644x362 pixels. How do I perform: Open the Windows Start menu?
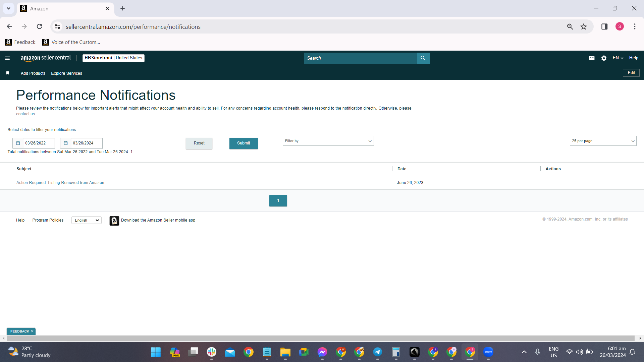156,352
